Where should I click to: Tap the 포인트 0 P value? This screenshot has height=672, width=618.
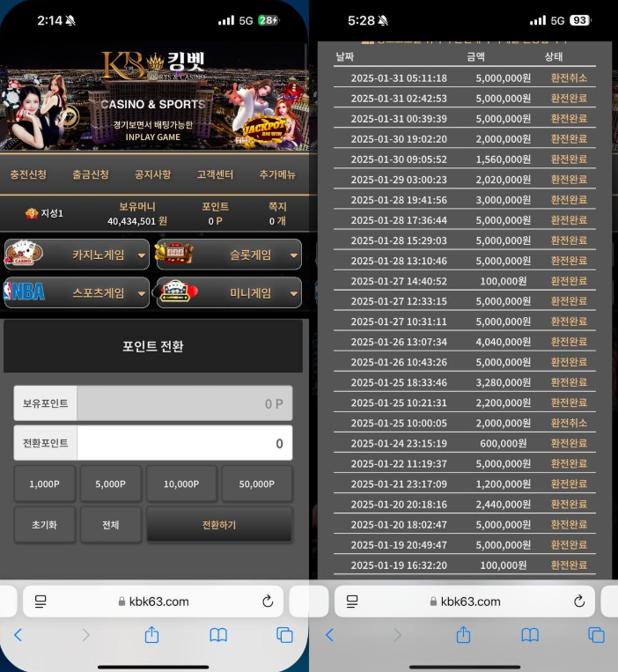[x=215, y=214]
